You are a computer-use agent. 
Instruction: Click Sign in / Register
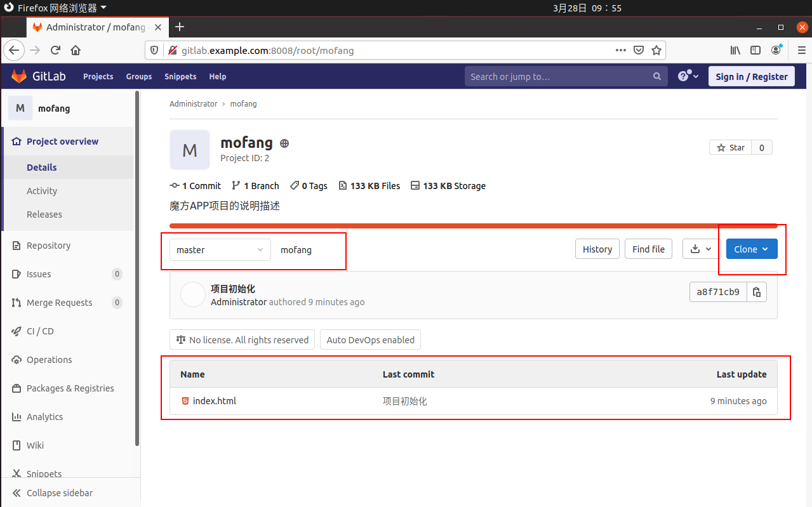tap(752, 76)
